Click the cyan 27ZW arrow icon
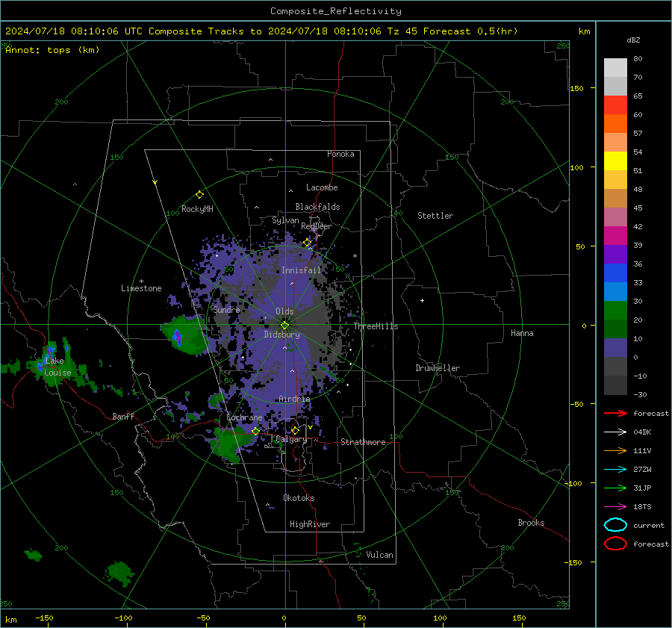Image resolution: width=672 pixels, height=628 pixels. [615, 470]
